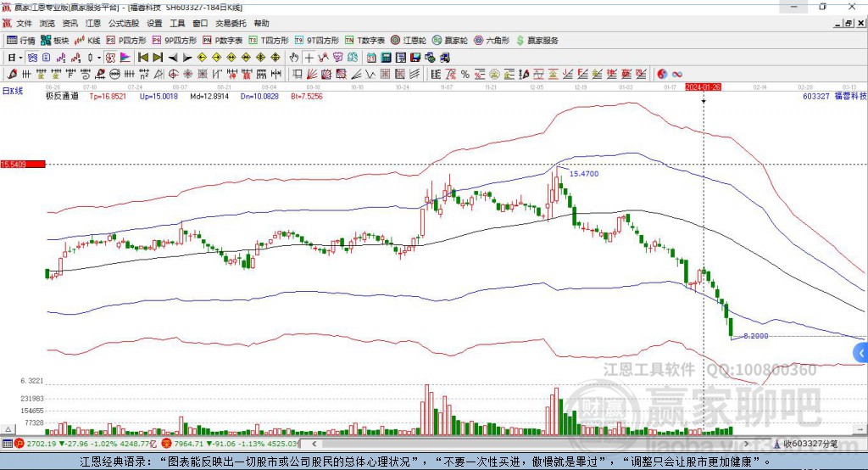868x470 pixels.
Task: Open the P数字表 tool
Action: pos(223,41)
